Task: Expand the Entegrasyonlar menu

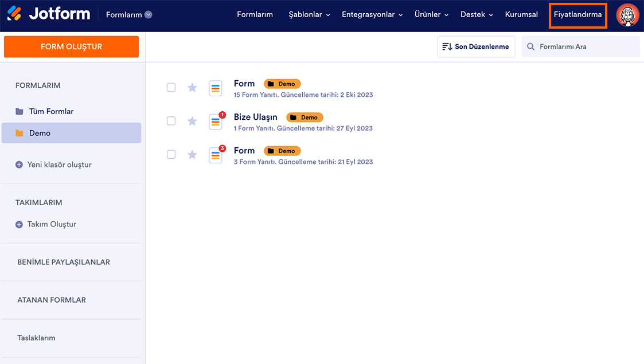Action: (x=372, y=15)
